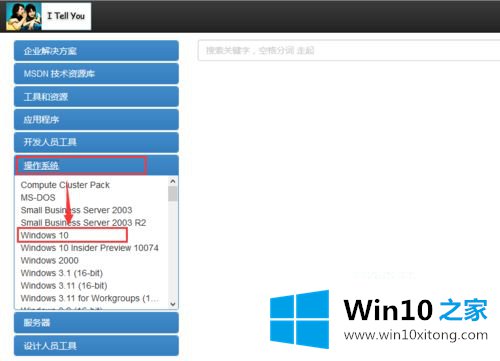Select Windows 10 Insider Preview 10074
The width and height of the screenshot is (500, 361).
89,248
